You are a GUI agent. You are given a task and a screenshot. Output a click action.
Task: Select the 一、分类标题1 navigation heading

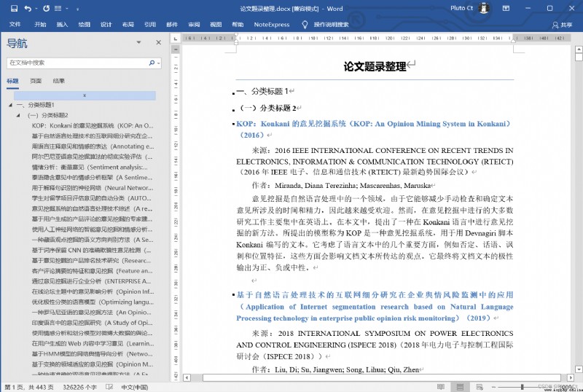[x=35, y=105]
